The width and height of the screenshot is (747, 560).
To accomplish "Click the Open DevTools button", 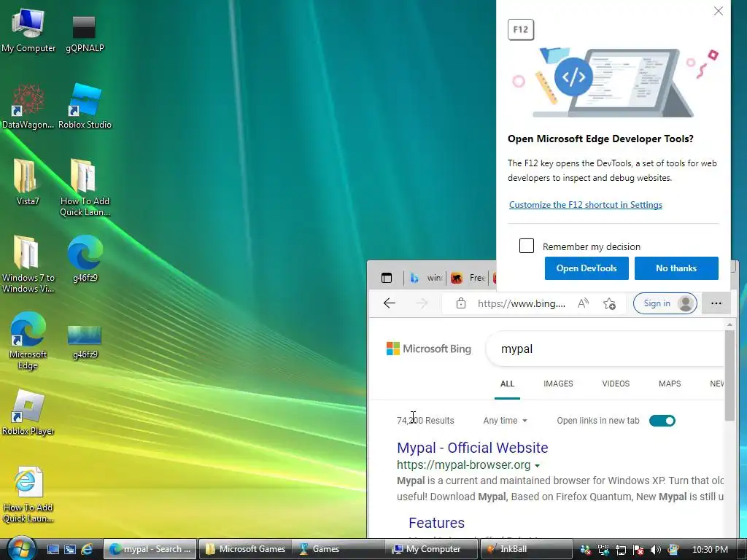I will pyautogui.click(x=587, y=268).
